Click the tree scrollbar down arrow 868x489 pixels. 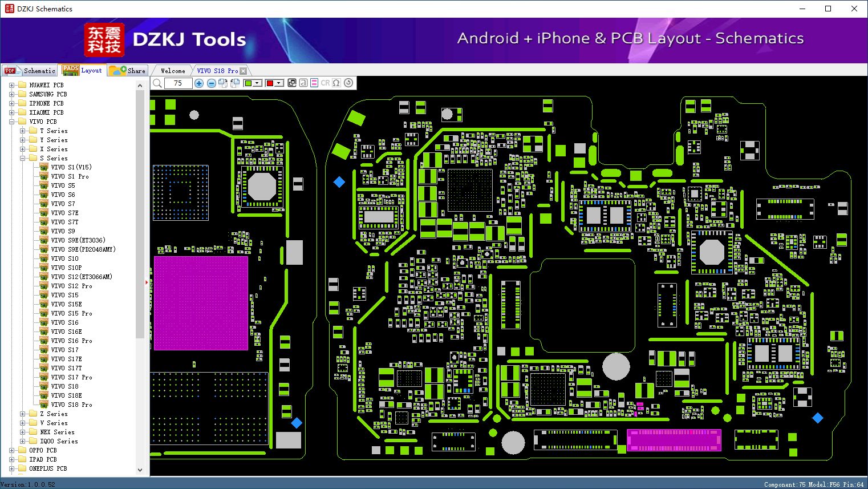(x=140, y=470)
